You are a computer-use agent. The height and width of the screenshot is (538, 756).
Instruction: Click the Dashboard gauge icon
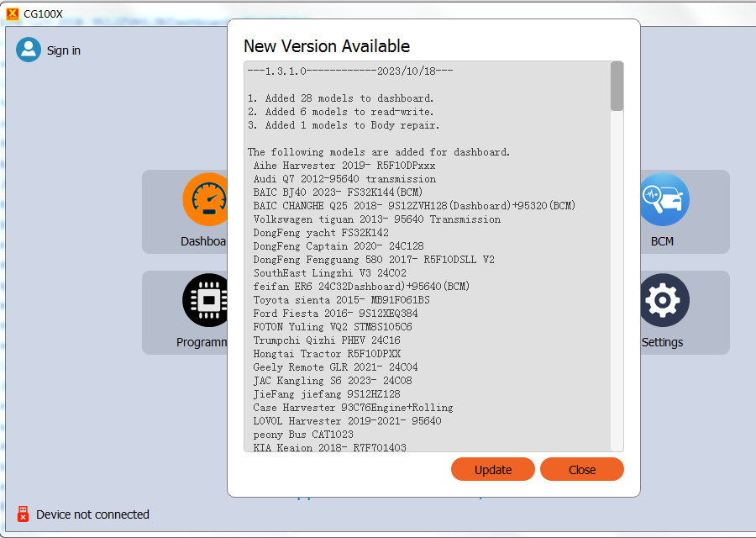tap(206, 199)
